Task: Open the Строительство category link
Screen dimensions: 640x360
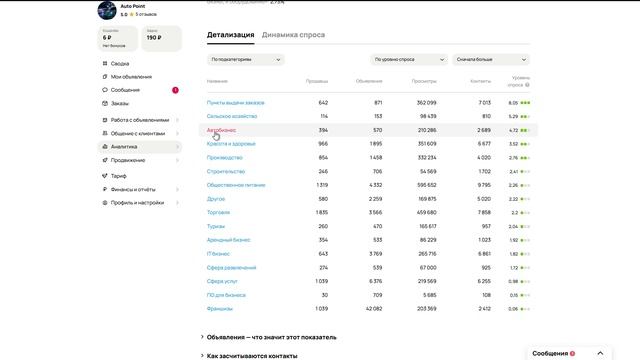Action: [226, 171]
